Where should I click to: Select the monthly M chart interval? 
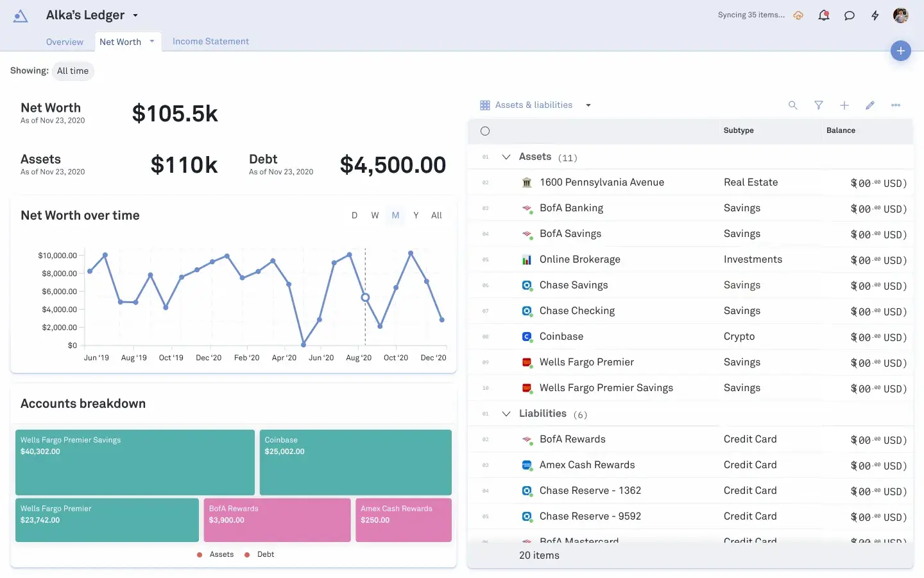coord(395,216)
